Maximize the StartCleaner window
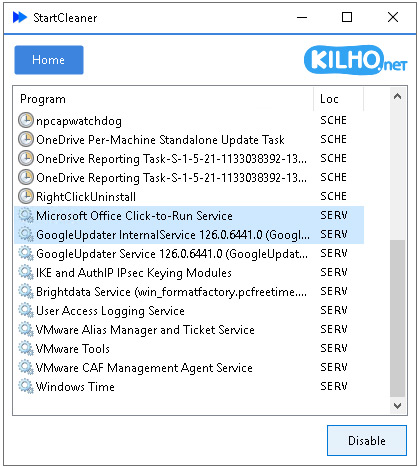 tap(347, 17)
